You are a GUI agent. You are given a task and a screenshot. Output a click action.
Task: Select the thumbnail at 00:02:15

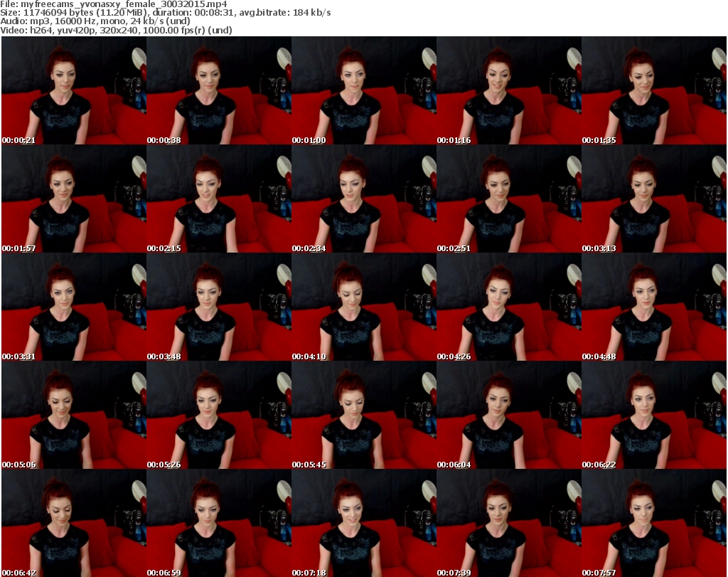coord(219,198)
